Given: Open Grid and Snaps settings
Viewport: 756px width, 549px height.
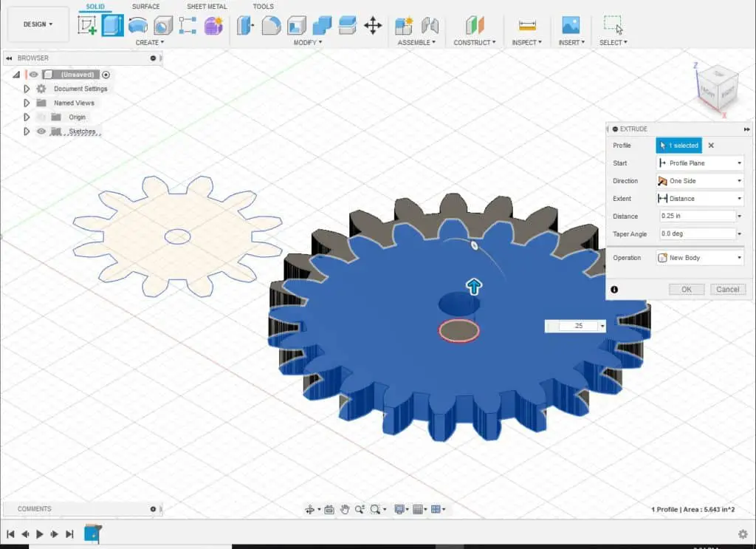Looking at the screenshot, I should 418,509.
